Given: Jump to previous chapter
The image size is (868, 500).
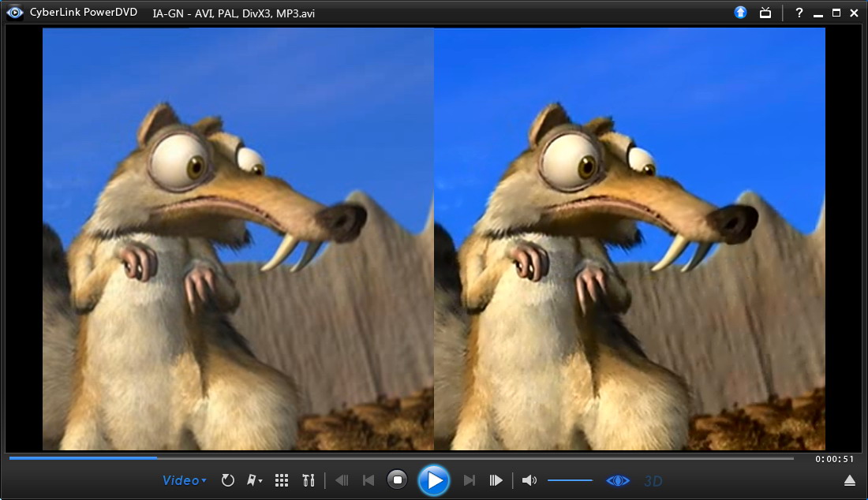Looking at the screenshot, I should point(369,480).
